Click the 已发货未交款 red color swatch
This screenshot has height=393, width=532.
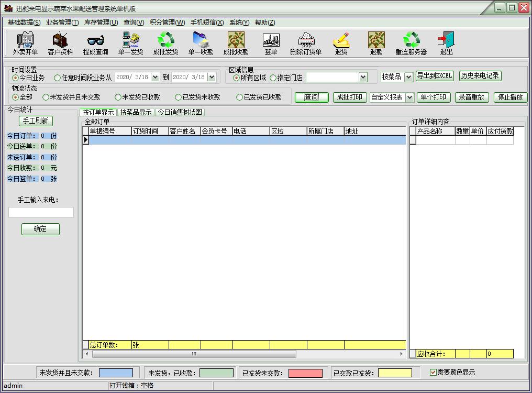tap(305, 373)
